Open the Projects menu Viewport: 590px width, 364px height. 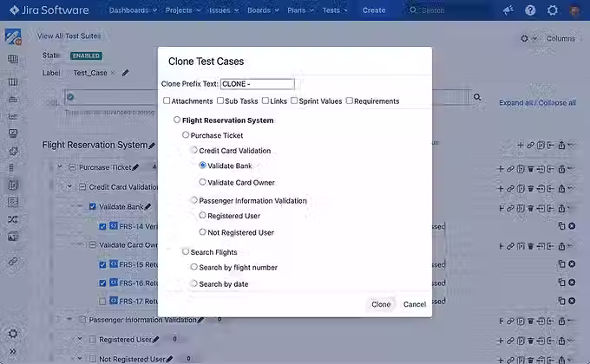click(x=183, y=10)
